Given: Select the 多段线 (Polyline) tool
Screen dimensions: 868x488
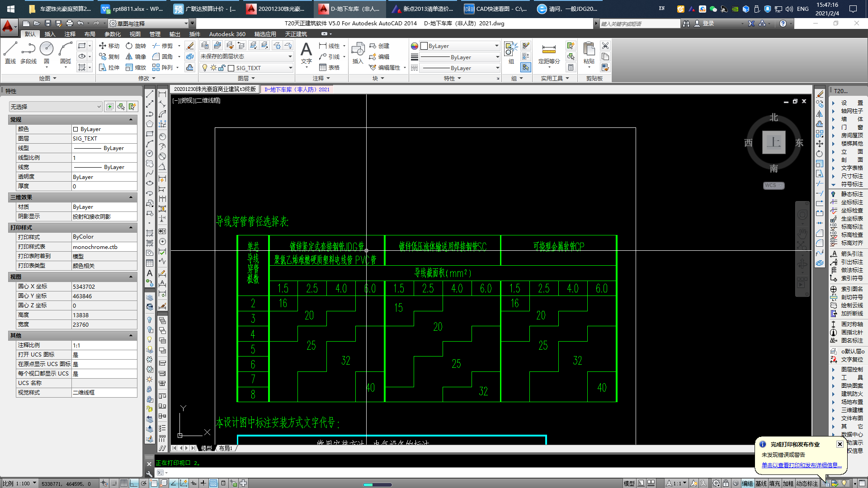Looking at the screenshot, I should (28, 52).
